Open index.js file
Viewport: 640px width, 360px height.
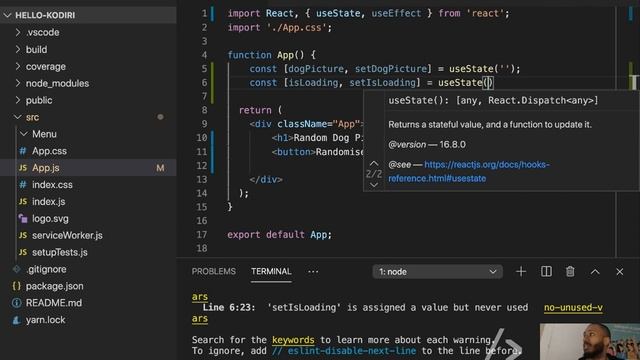pos(49,202)
